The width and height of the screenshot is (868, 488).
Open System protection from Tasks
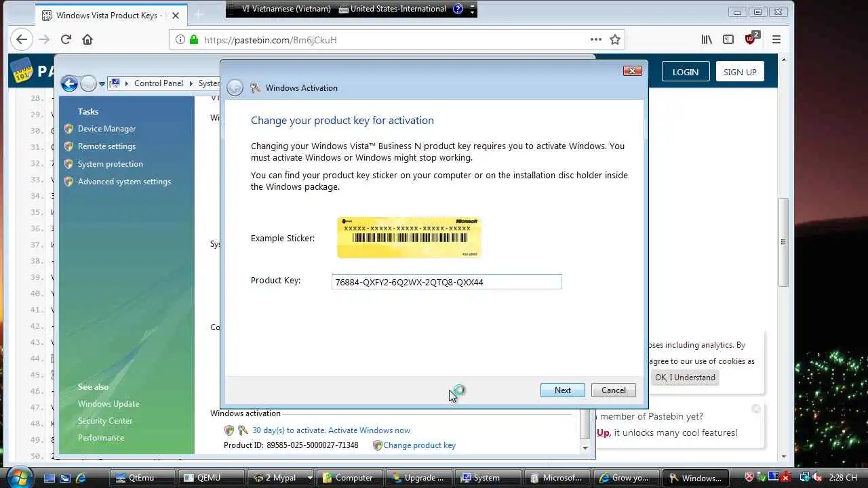tap(110, 164)
